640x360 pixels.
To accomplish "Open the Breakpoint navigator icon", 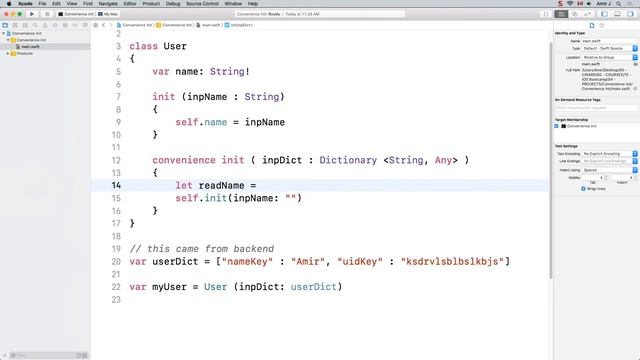I will [x=75, y=25].
